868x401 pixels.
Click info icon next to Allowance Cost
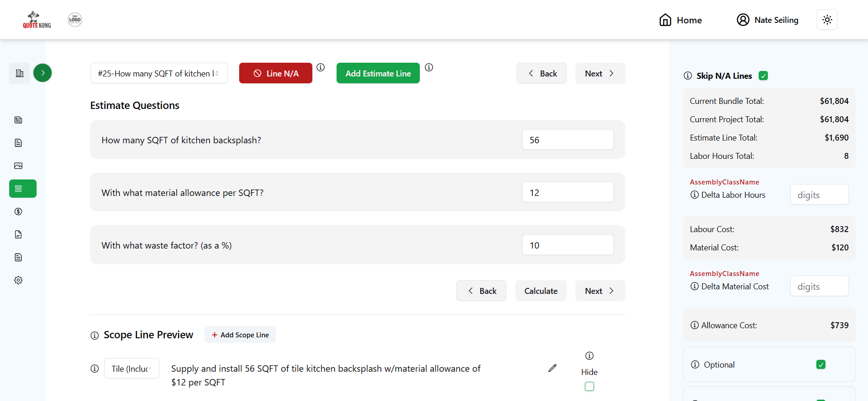(x=695, y=325)
